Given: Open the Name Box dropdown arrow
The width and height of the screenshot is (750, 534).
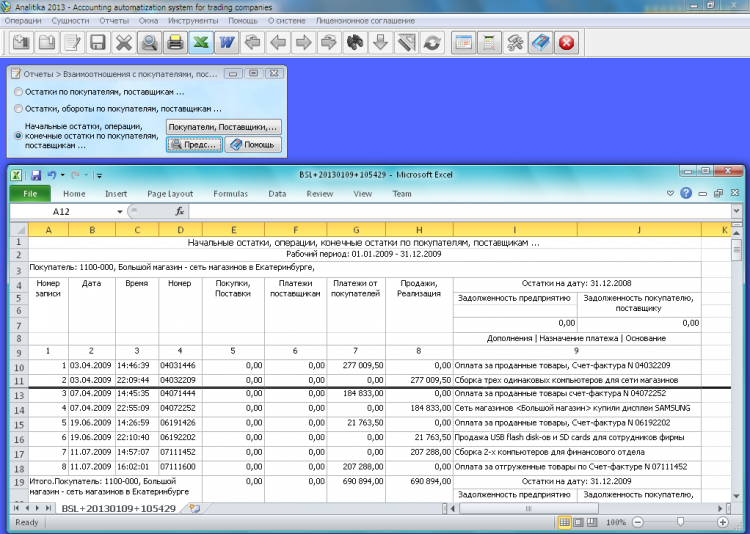Looking at the screenshot, I should coord(119,212).
